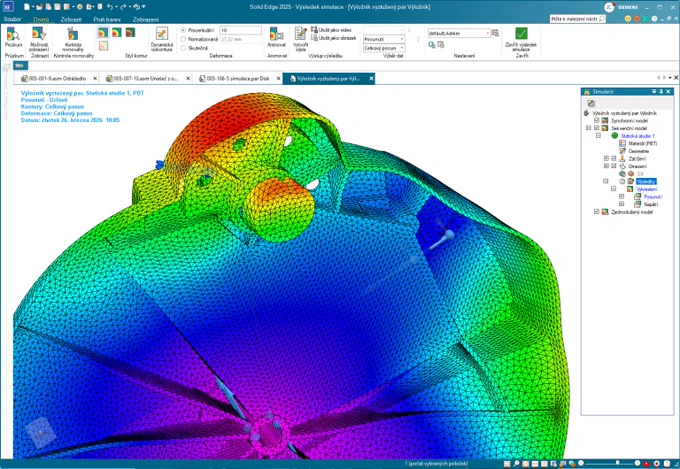Select the first highlighted contour style icon

coord(103,33)
